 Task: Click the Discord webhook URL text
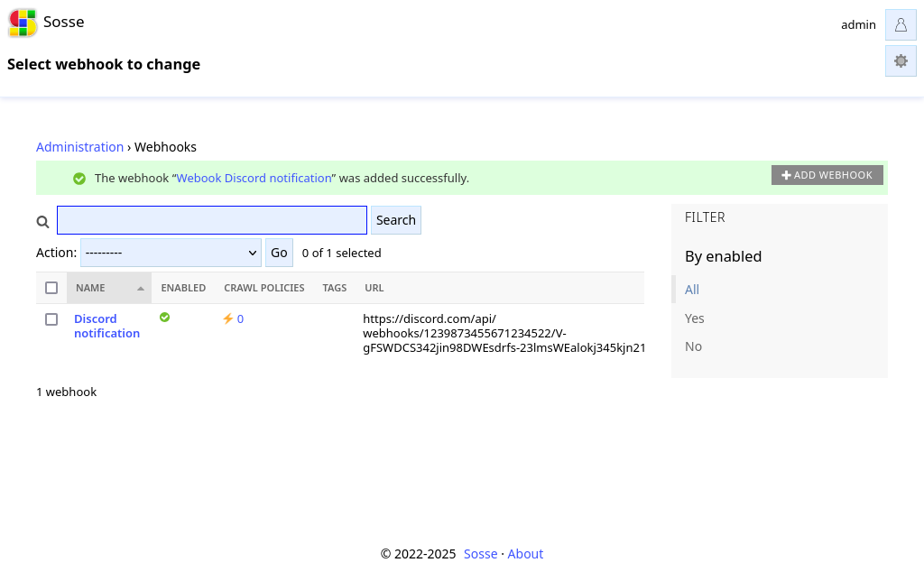click(x=504, y=334)
